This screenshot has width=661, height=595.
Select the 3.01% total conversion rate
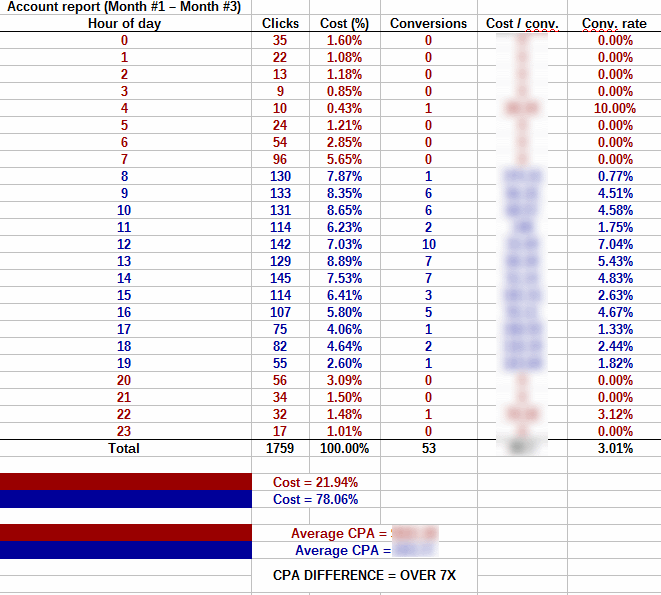(x=614, y=449)
